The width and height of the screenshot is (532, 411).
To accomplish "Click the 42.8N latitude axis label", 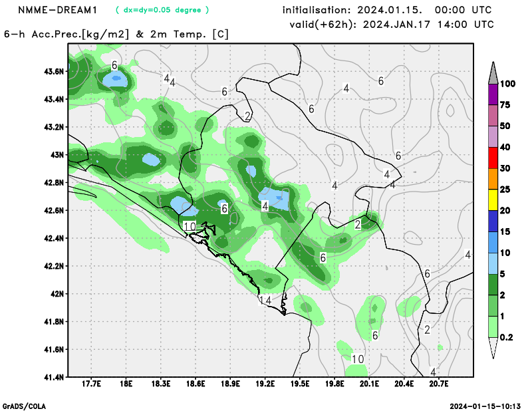I will pyautogui.click(x=54, y=183).
